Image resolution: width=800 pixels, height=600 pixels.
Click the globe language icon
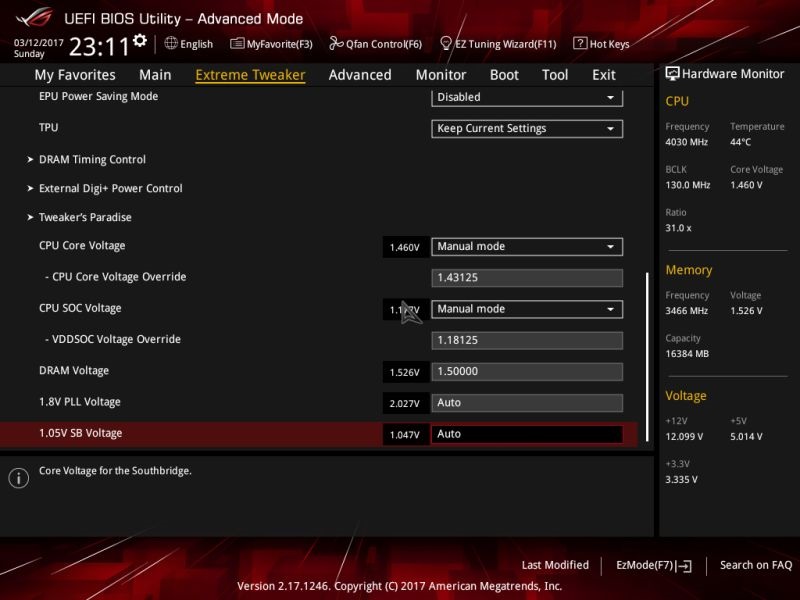coord(171,43)
